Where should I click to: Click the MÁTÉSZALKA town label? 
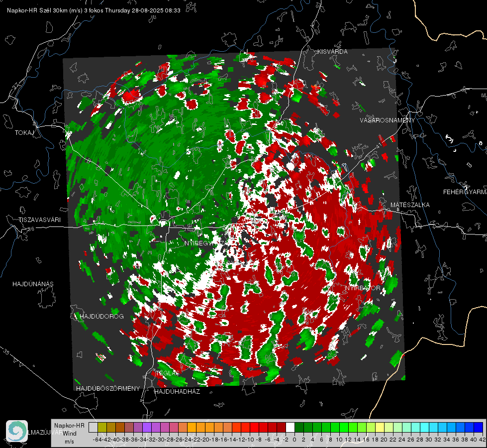(410, 205)
